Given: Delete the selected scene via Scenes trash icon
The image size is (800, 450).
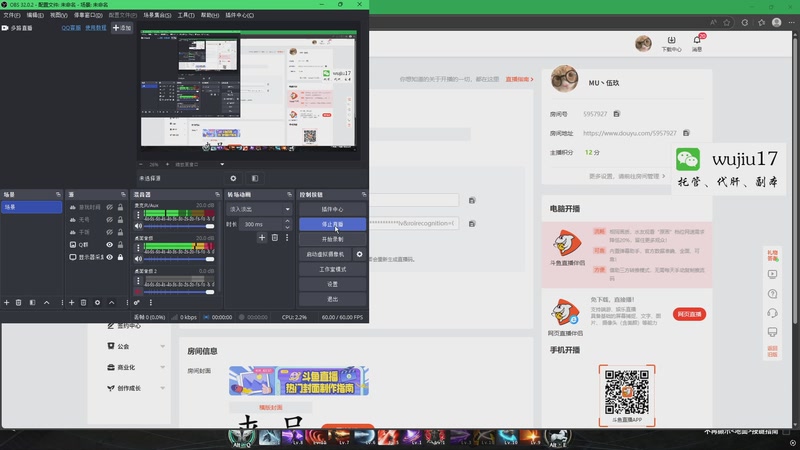Looking at the screenshot, I should (x=18, y=303).
